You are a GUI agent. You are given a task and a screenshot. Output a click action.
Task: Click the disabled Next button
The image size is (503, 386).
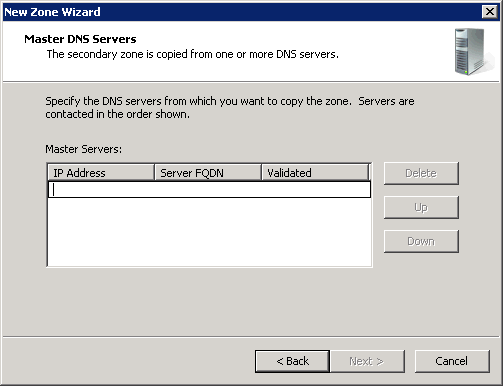coord(367,361)
